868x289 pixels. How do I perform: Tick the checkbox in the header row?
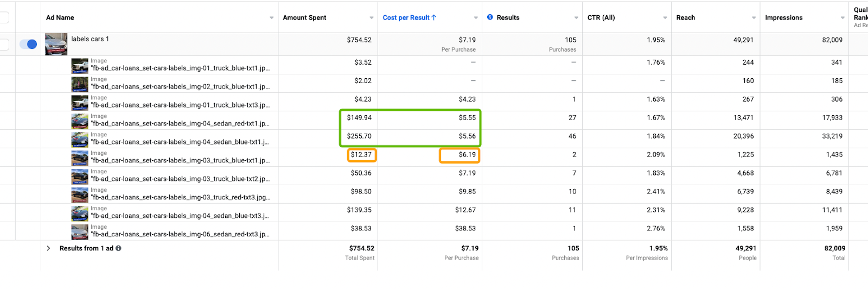click(4, 17)
